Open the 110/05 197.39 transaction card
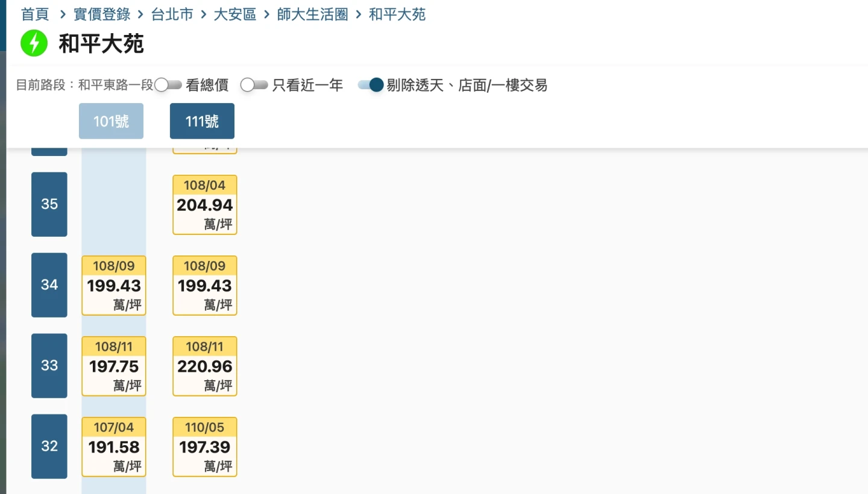 point(205,447)
